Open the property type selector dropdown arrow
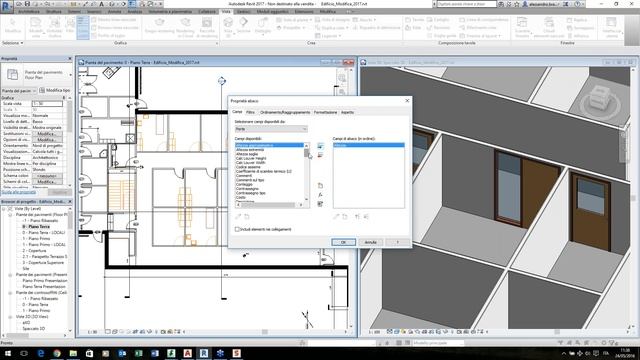The height and width of the screenshot is (360, 640). point(70,75)
